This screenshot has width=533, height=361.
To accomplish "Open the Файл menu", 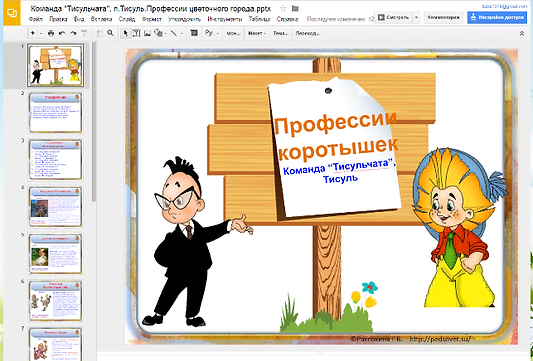I will click(x=36, y=19).
